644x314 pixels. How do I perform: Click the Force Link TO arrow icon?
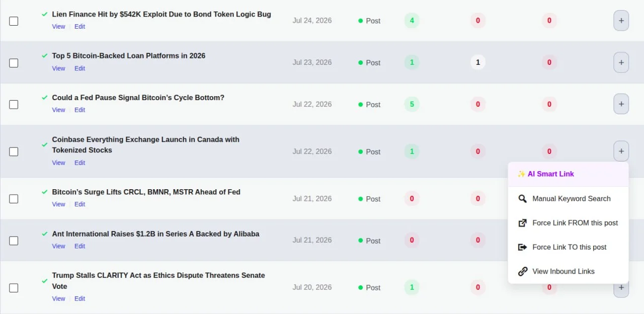[523, 247]
